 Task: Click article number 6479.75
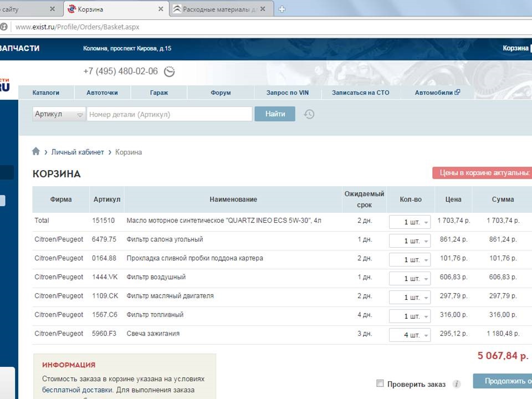(104, 239)
